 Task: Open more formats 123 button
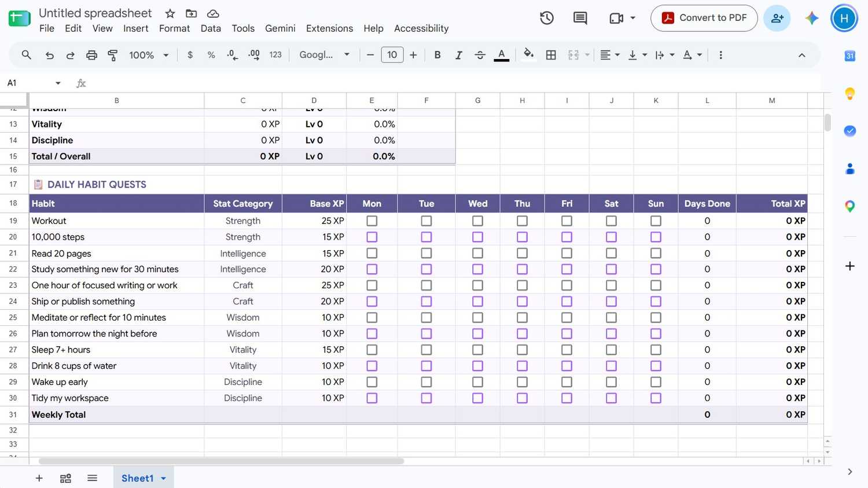pyautogui.click(x=275, y=55)
